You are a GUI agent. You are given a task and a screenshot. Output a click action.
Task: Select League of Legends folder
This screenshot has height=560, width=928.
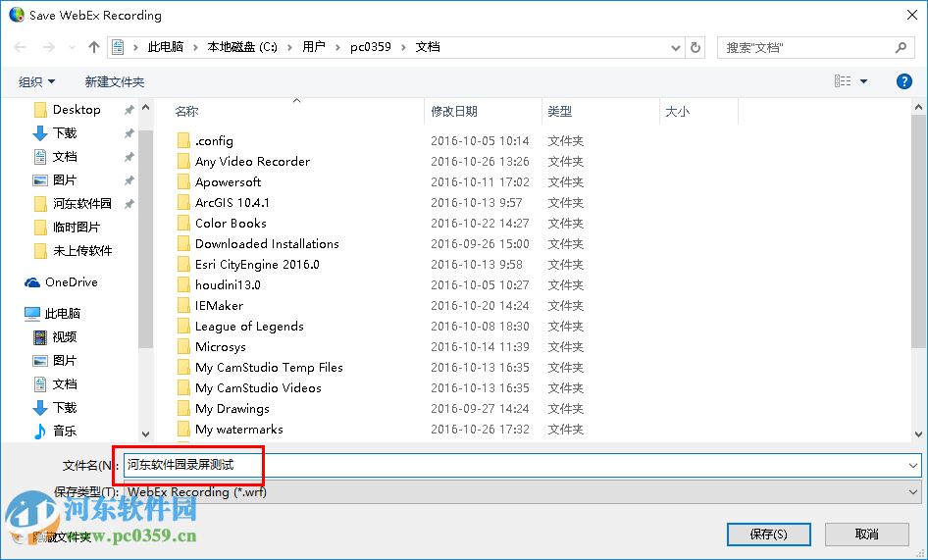click(249, 327)
